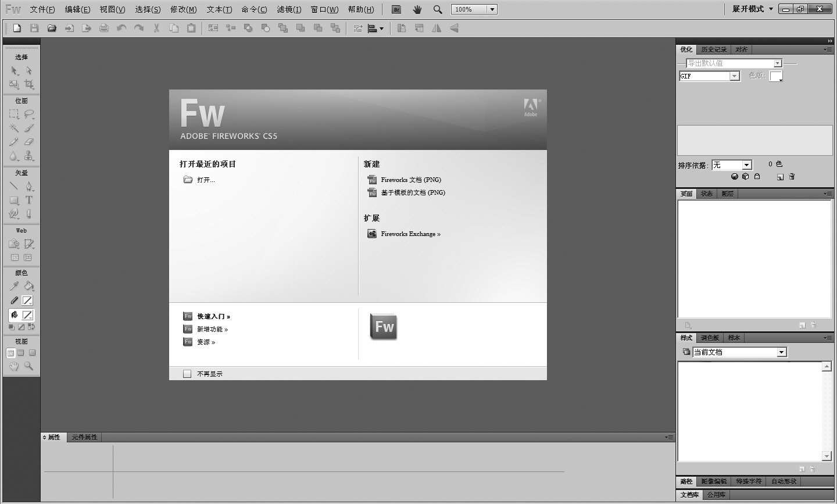Switch to the 历史记录 tab

713,49
